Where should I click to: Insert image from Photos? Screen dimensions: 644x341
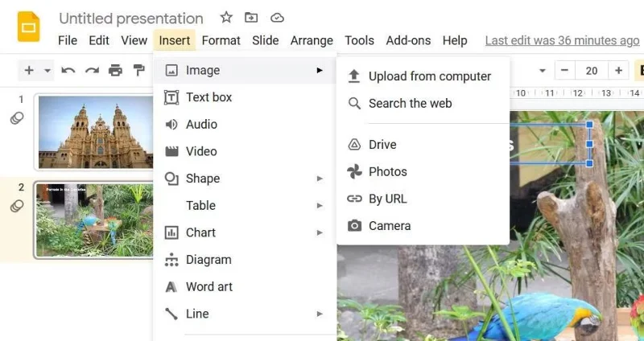423,171
